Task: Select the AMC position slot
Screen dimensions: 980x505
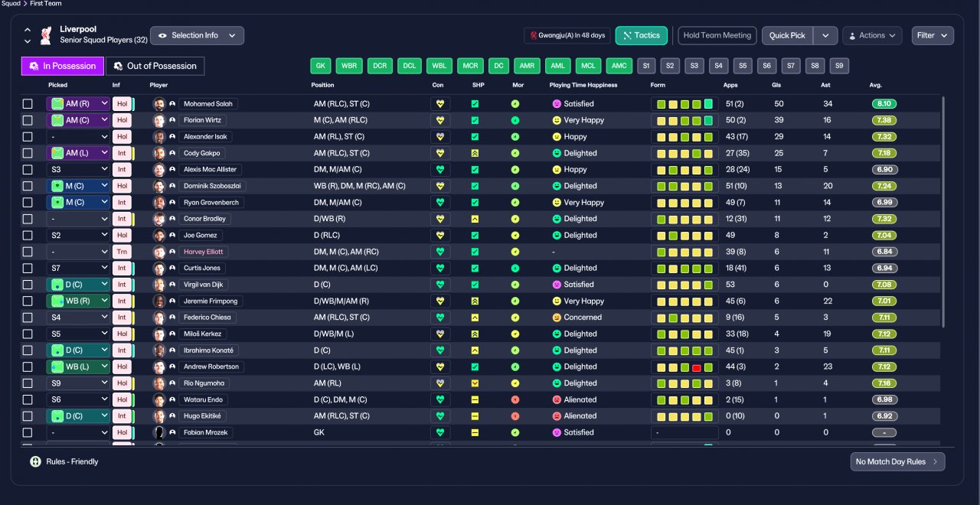Action: (x=619, y=66)
